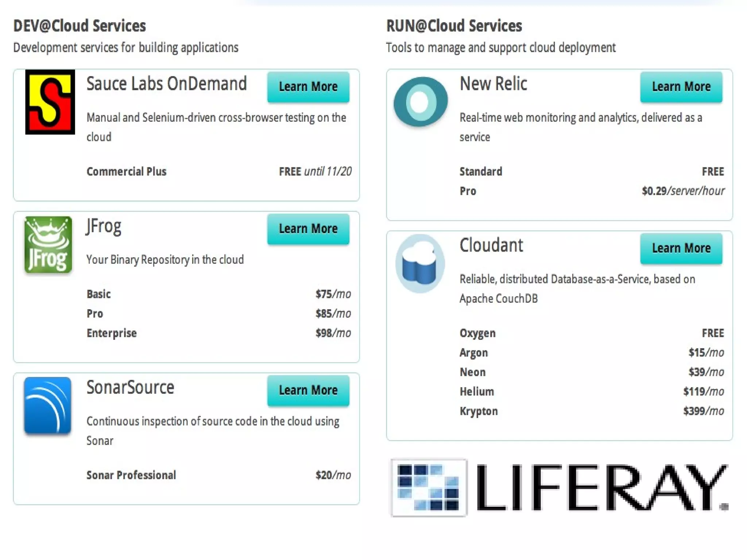
Task: Click the $39/mo Neon price
Action: pos(706,372)
